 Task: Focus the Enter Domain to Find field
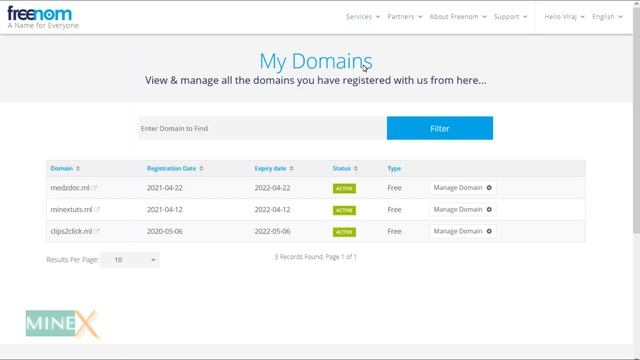tap(263, 128)
